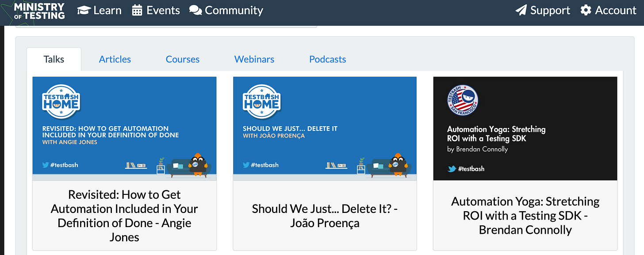
Task: Click the speech bubbles Community icon
Action: 195,10
